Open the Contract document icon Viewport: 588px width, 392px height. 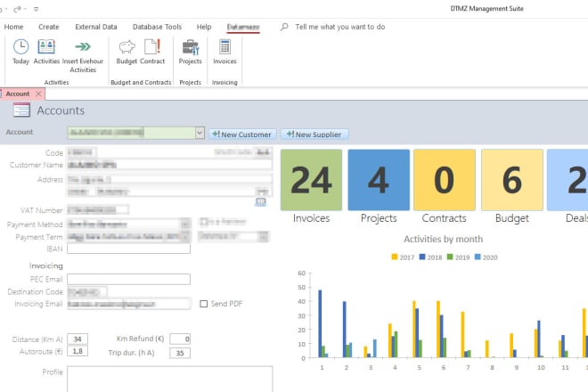point(152,46)
